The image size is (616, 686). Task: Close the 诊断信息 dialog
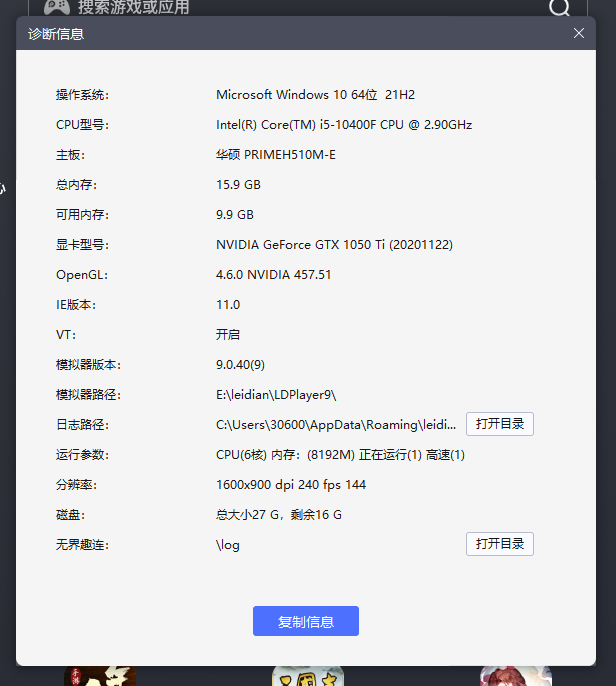pyautogui.click(x=579, y=33)
